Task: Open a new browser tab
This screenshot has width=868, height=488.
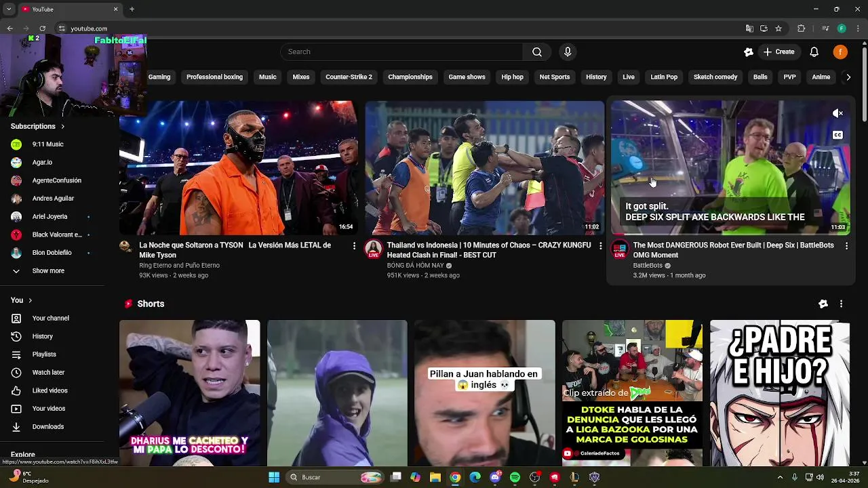Action: point(132,9)
